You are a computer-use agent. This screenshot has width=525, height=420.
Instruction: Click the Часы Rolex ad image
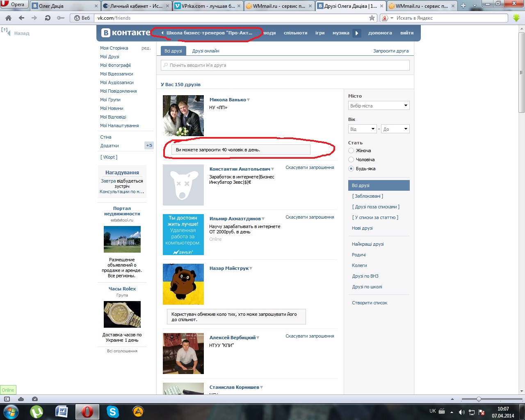tap(122, 315)
